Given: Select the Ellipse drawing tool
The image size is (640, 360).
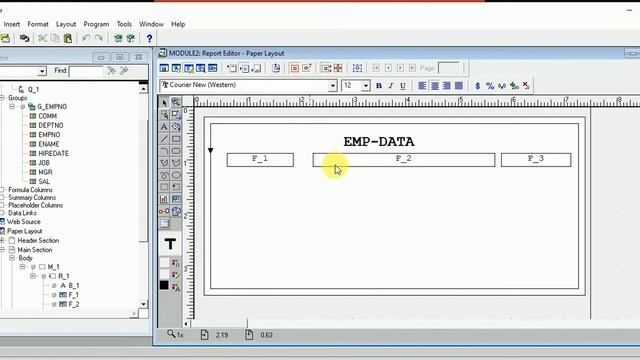Looking at the screenshot, I should [x=176, y=175].
